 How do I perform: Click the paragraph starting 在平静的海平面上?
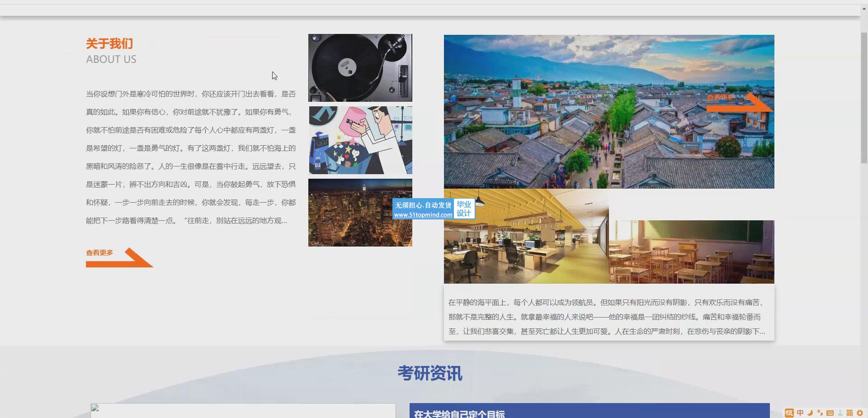607,317
